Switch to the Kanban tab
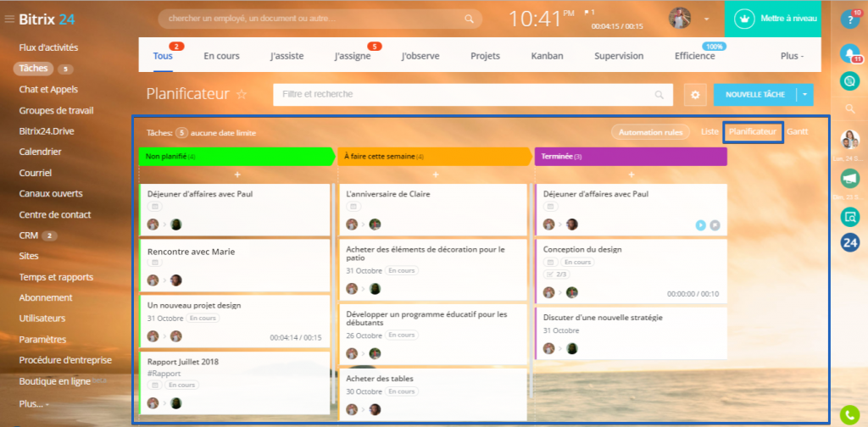Image resolution: width=868 pixels, height=427 pixels. tap(547, 56)
